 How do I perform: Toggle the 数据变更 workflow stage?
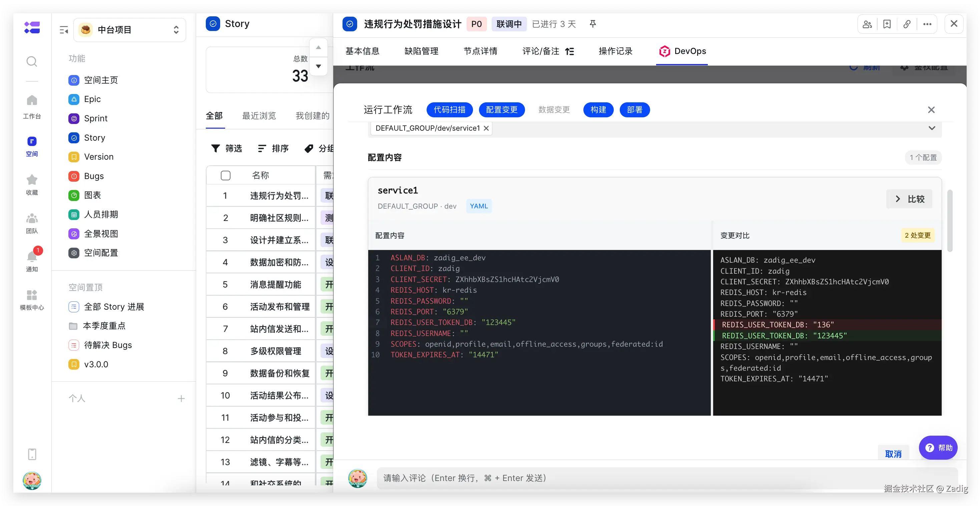554,110
